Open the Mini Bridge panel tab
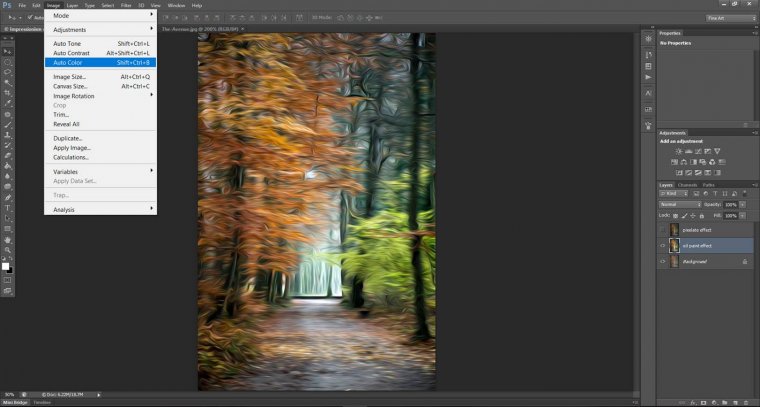Screen dimensions: 760x407 [16, 403]
